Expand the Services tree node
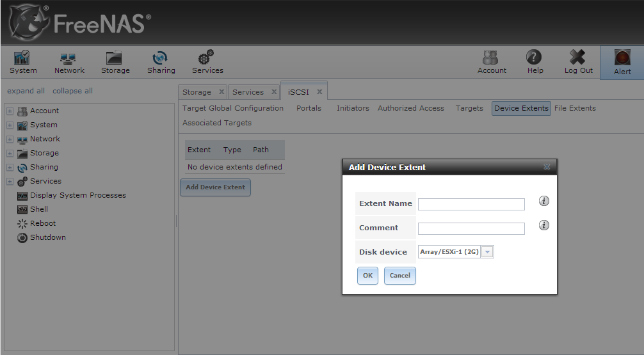 pyautogui.click(x=10, y=181)
